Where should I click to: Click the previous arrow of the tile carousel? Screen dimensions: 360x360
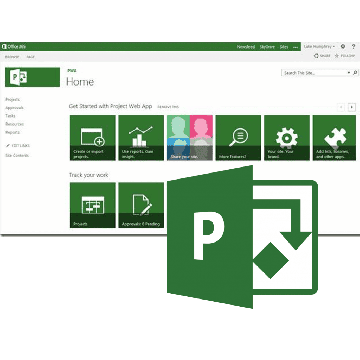pyautogui.click(x=341, y=107)
